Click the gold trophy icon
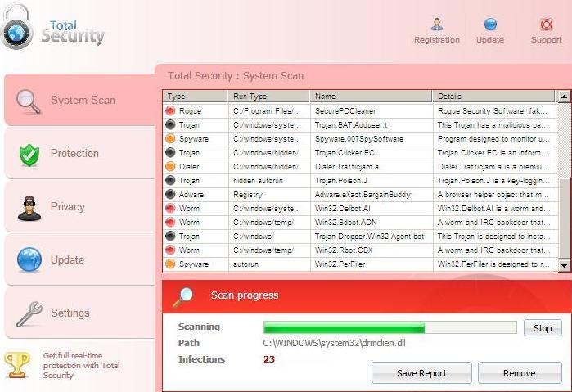 16,365
